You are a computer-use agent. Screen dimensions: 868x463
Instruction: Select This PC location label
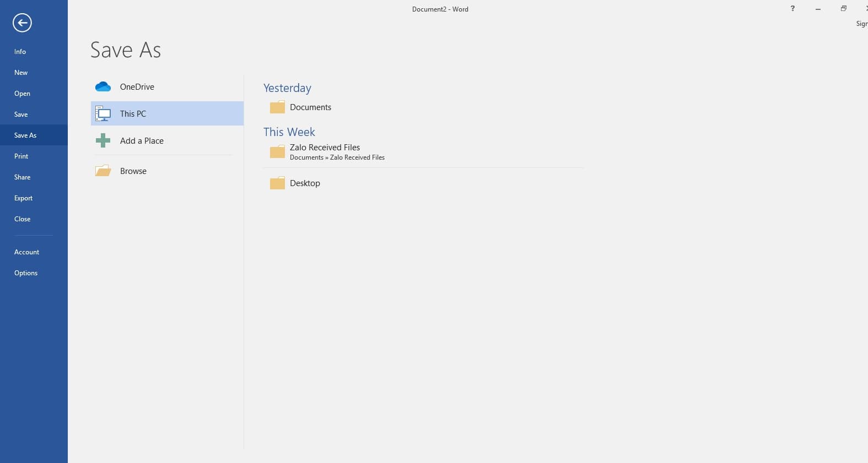pyautogui.click(x=133, y=114)
